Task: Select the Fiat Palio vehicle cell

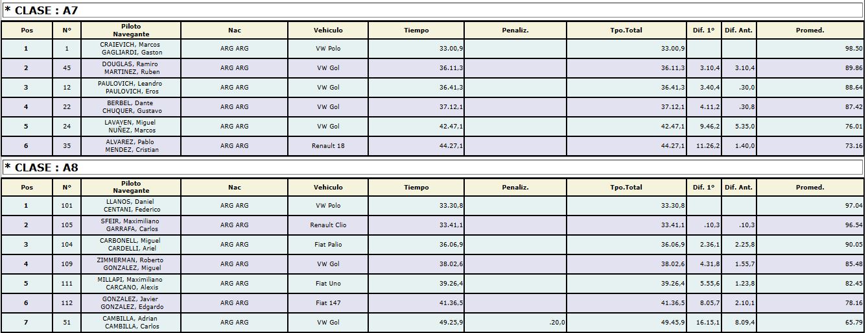Action: [328, 245]
